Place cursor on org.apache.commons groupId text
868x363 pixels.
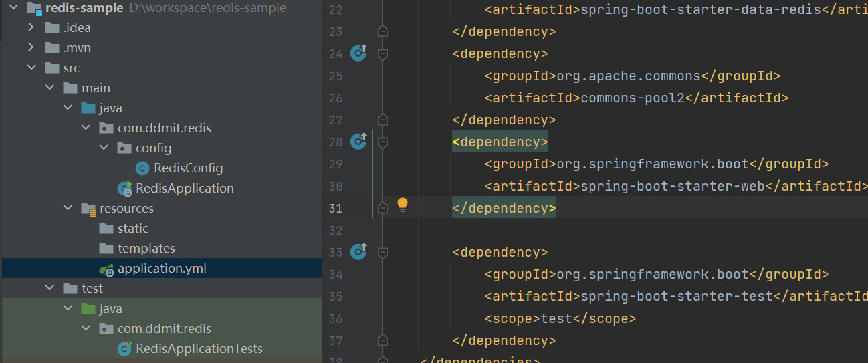[x=629, y=76]
